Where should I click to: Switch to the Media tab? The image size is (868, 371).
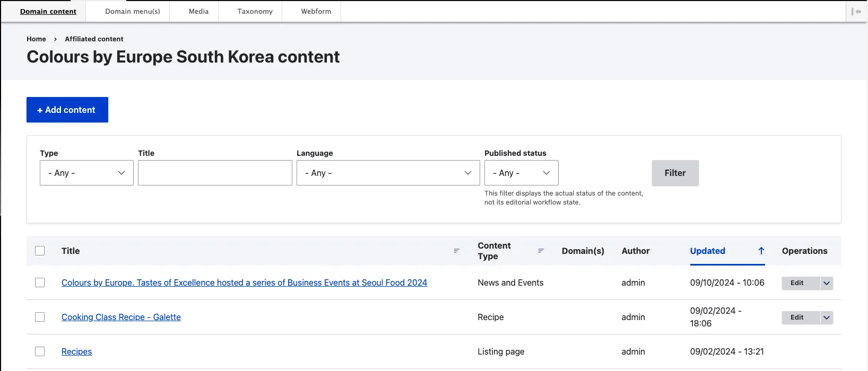(198, 11)
